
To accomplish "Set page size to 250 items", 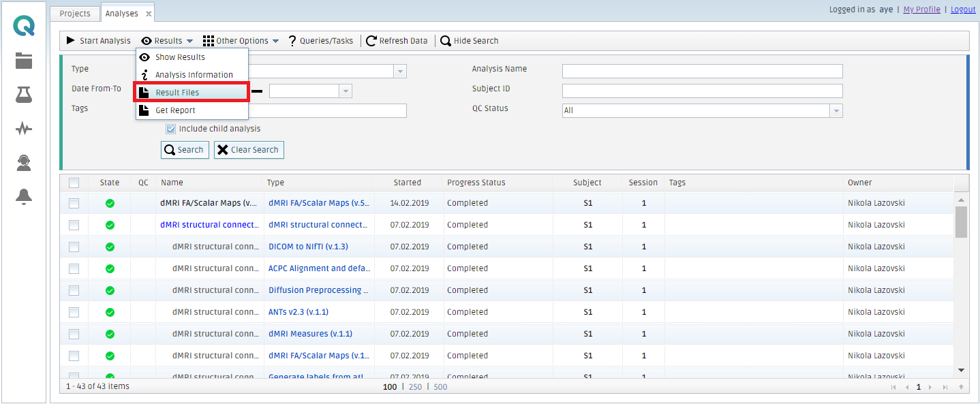I will tap(415, 387).
